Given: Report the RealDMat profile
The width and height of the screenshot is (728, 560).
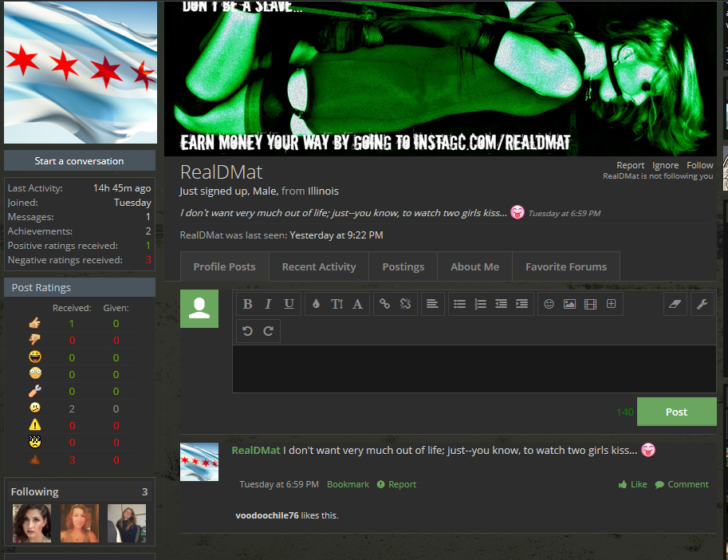Looking at the screenshot, I should [x=631, y=165].
